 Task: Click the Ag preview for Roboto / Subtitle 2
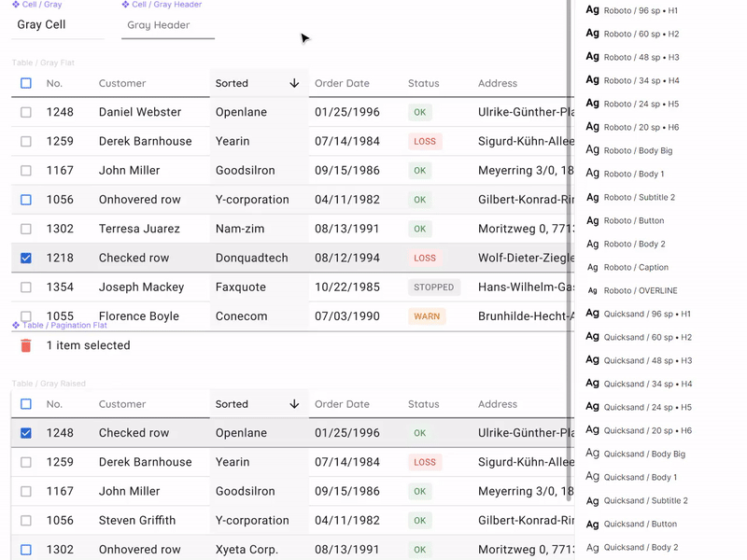(592, 197)
